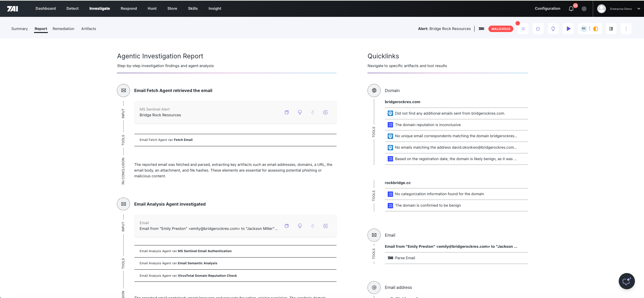Open the david.okonkwo address result

(456, 147)
